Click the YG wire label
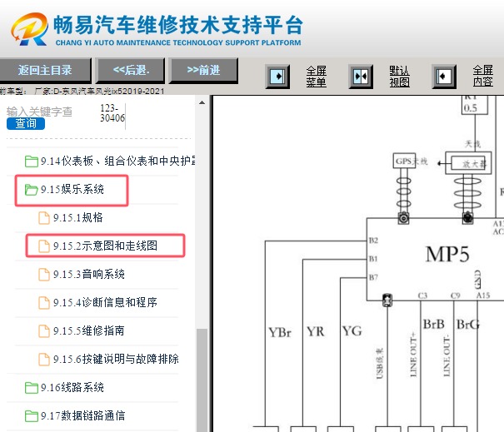504x432 pixels. click(x=352, y=330)
